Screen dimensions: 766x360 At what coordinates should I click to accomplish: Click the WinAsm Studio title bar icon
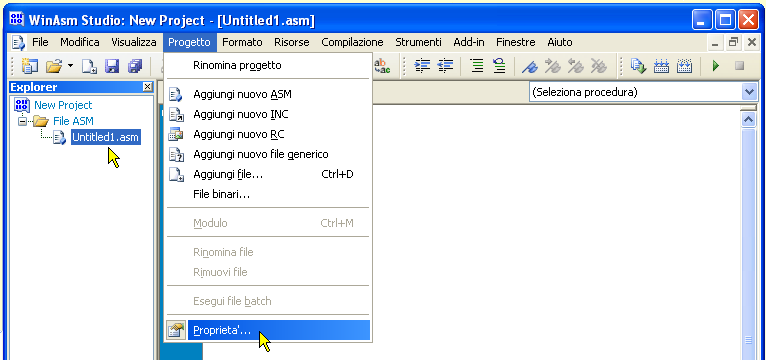point(17,19)
